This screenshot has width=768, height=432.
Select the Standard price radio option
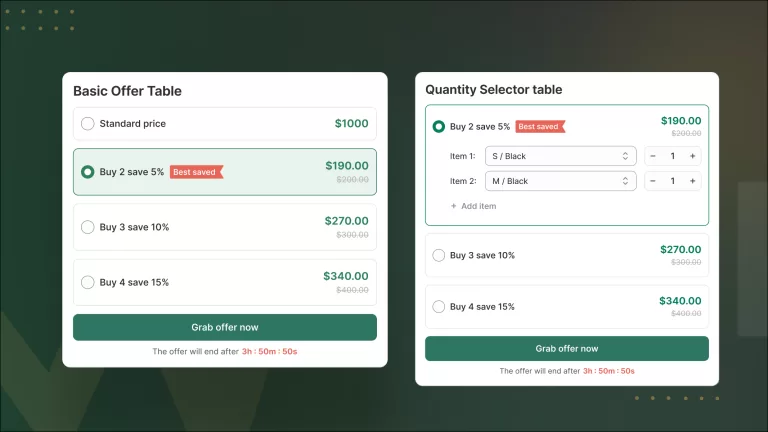88,124
